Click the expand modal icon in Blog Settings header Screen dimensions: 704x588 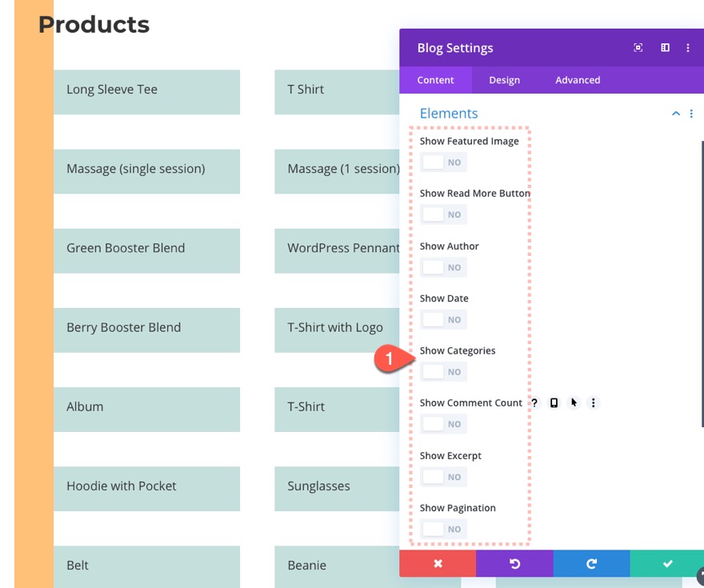coord(638,47)
